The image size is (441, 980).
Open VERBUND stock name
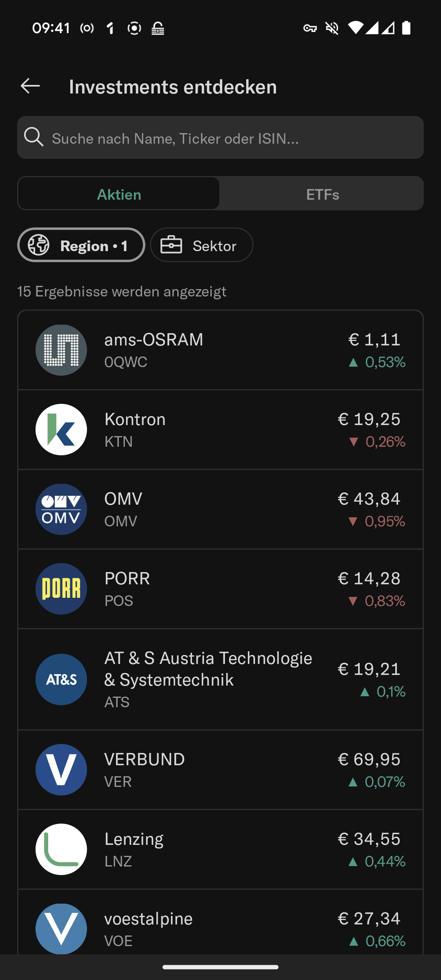click(x=145, y=759)
